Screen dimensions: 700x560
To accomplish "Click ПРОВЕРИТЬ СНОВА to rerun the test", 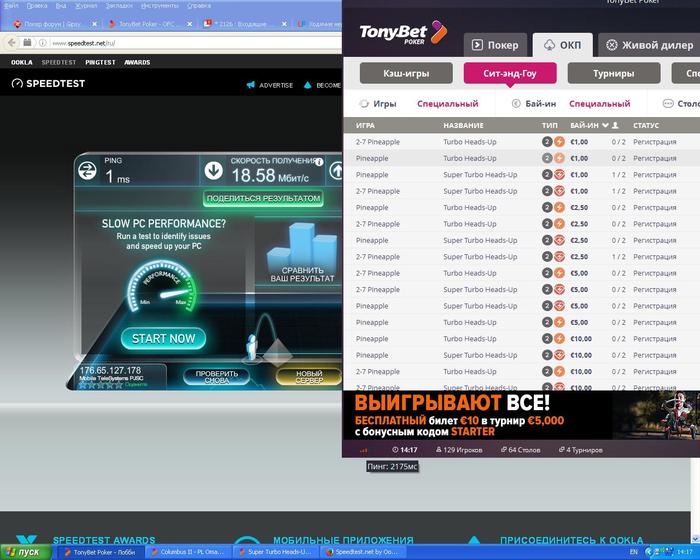I will pos(217,377).
